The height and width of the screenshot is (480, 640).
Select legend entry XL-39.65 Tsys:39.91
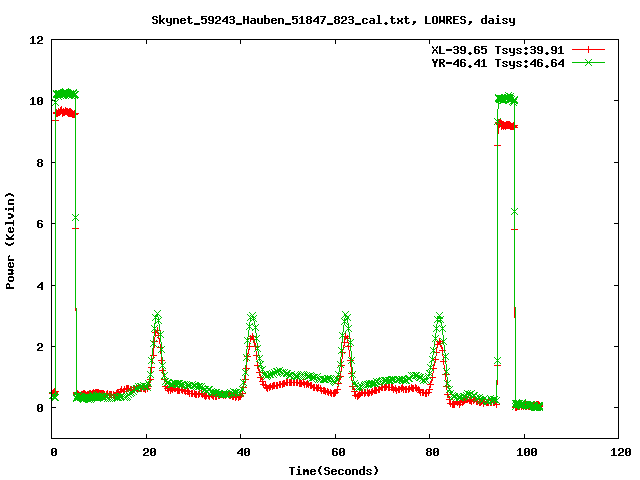tap(498, 50)
